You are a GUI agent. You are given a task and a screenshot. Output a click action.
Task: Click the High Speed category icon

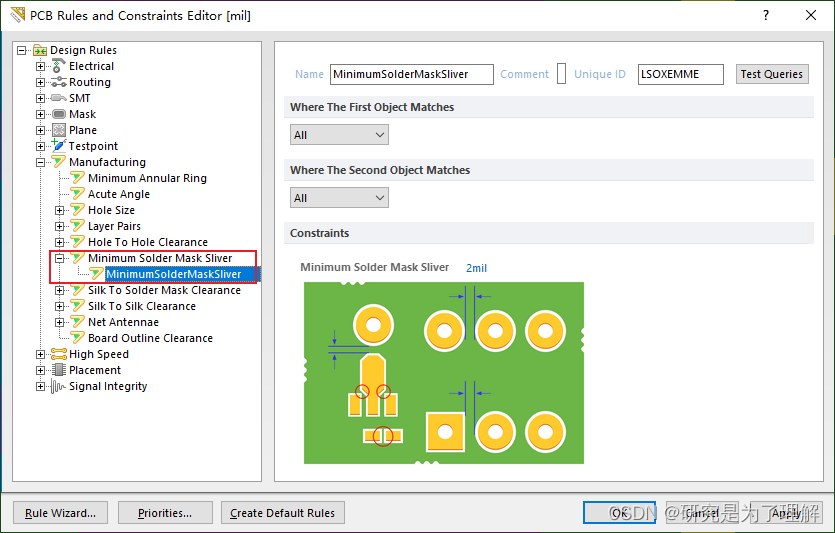[59, 354]
